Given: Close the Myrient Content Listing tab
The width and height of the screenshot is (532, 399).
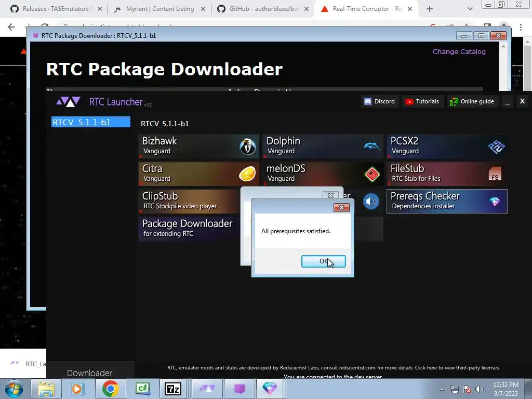Looking at the screenshot, I should click(203, 9).
